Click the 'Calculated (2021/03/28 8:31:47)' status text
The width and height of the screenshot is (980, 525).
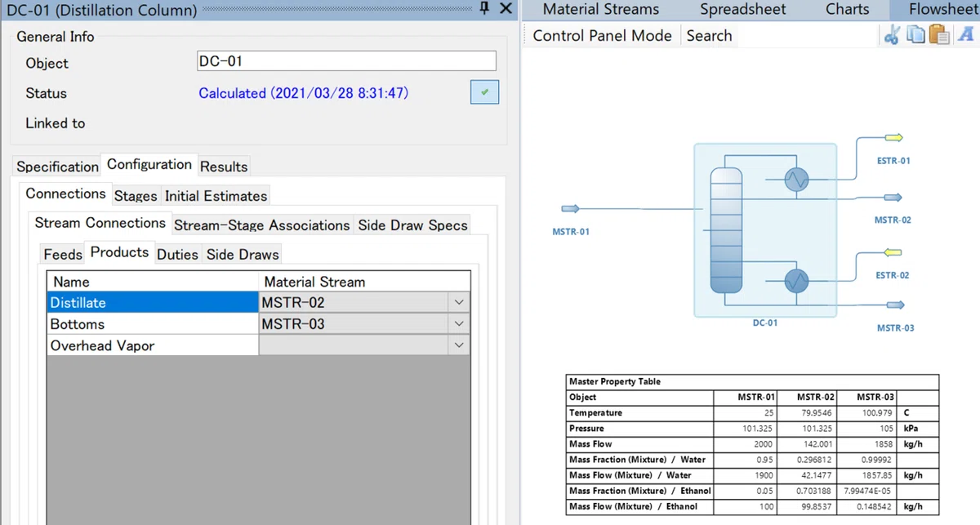point(304,93)
